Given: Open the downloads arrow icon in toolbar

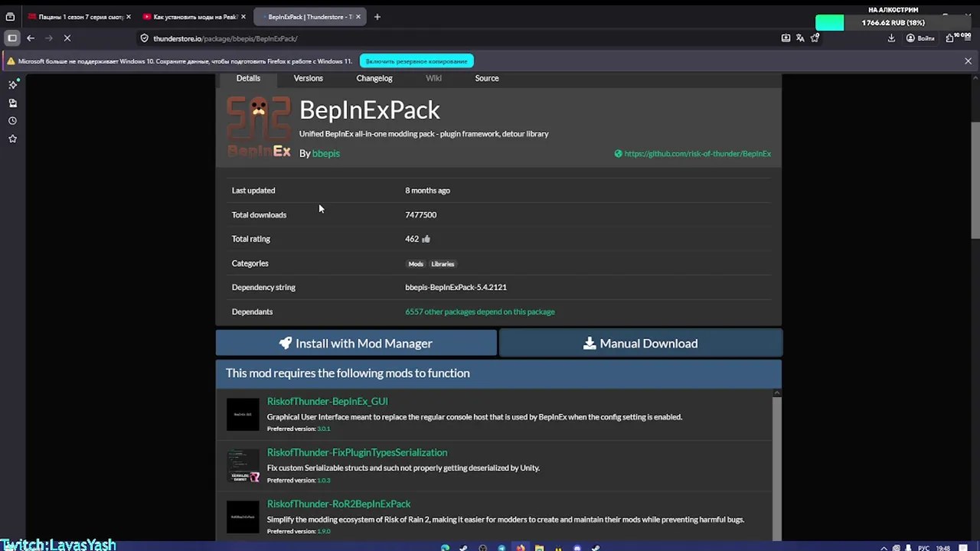Looking at the screenshot, I should tap(891, 38).
